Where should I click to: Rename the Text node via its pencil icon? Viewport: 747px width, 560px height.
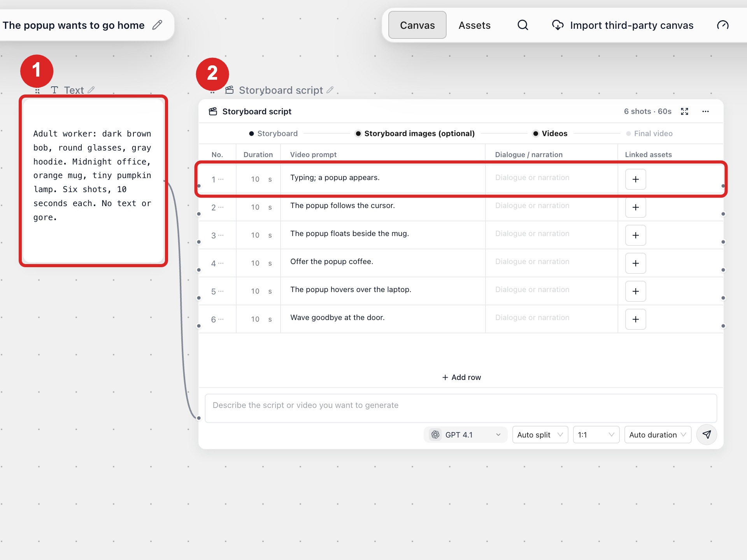point(91,90)
